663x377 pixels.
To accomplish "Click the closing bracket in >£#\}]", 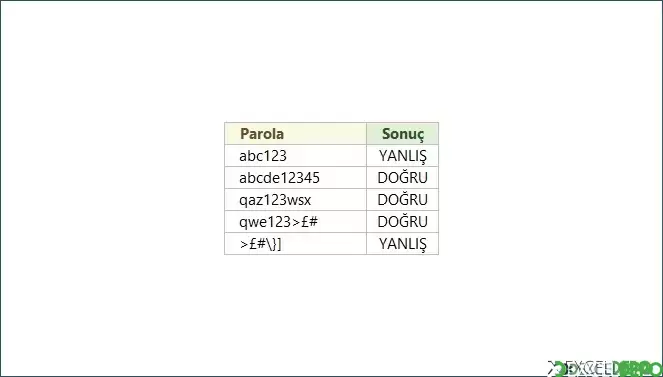I will (x=279, y=244).
